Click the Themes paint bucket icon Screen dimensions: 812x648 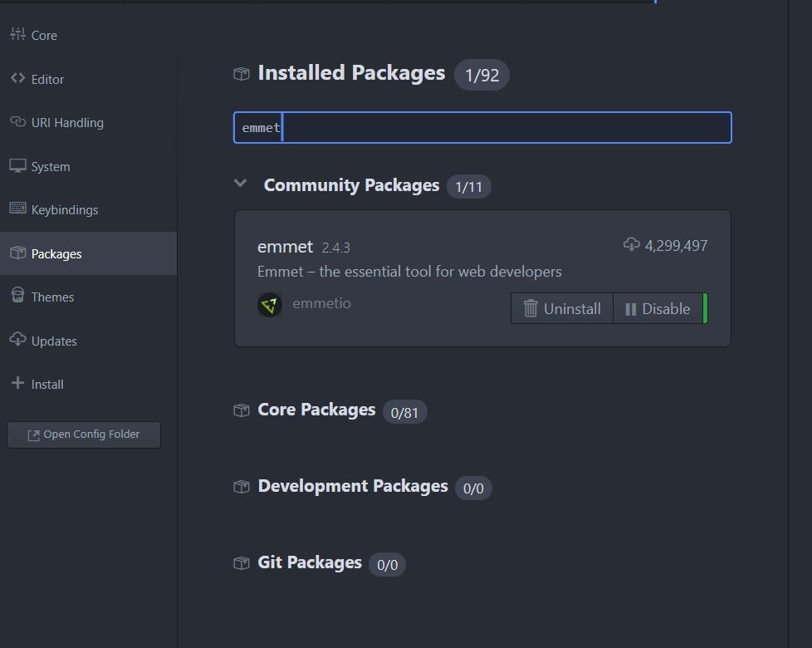point(17,296)
